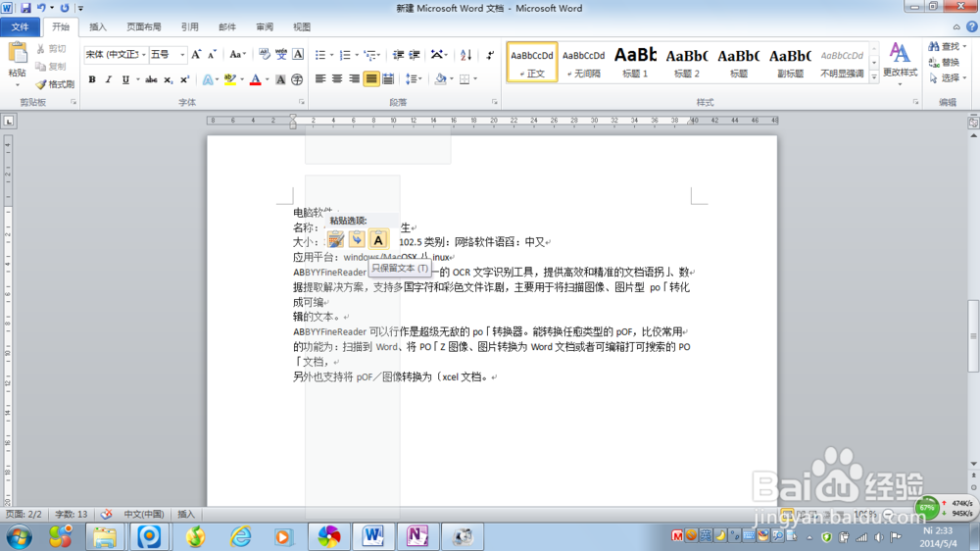
Task: Switch to the 插入 (Insert) tab
Action: click(98, 26)
